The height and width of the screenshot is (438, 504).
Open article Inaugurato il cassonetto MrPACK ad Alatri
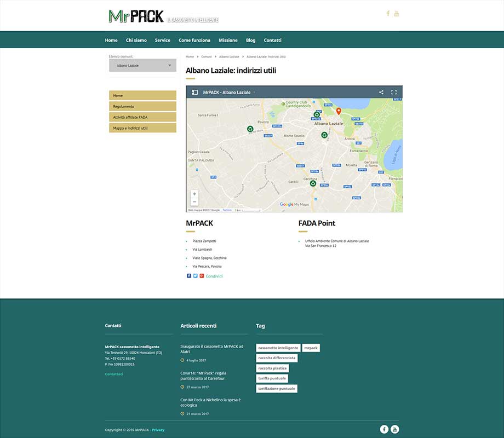pyautogui.click(x=212, y=349)
